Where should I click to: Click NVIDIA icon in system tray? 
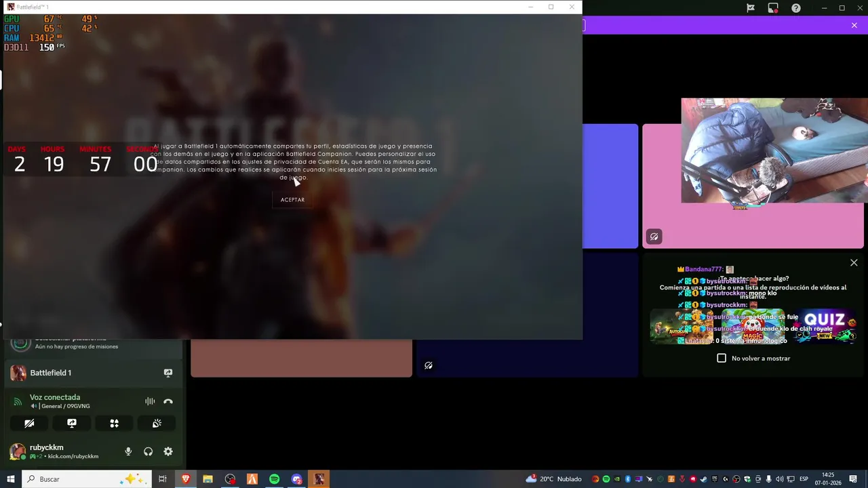(x=617, y=479)
